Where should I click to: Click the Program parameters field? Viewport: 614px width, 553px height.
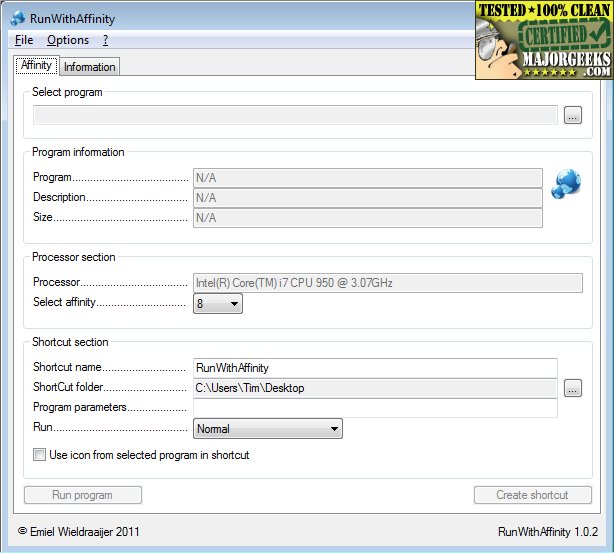click(x=375, y=408)
